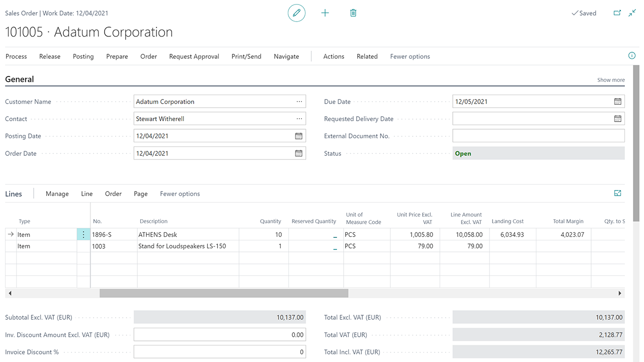
Task: Click the Lines section heading
Action: point(14,194)
